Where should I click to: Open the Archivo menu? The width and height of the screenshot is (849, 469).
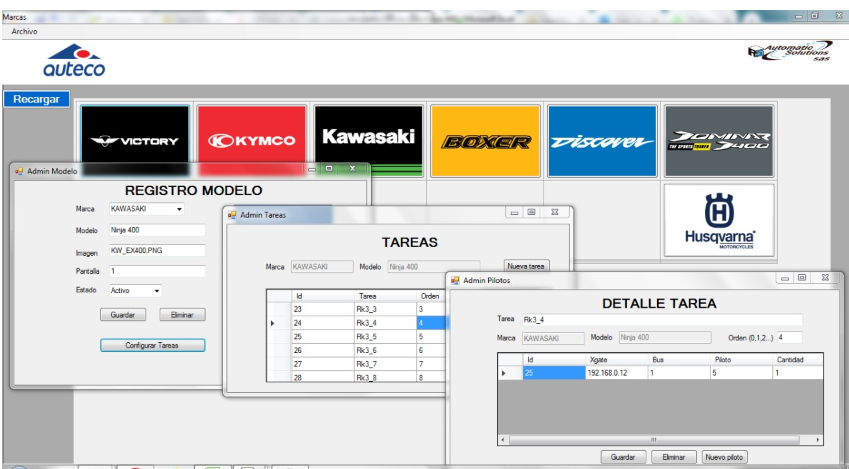tap(24, 31)
